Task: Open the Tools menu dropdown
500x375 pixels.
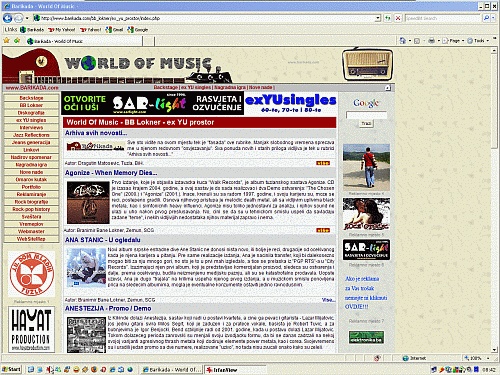Action: tap(478, 41)
